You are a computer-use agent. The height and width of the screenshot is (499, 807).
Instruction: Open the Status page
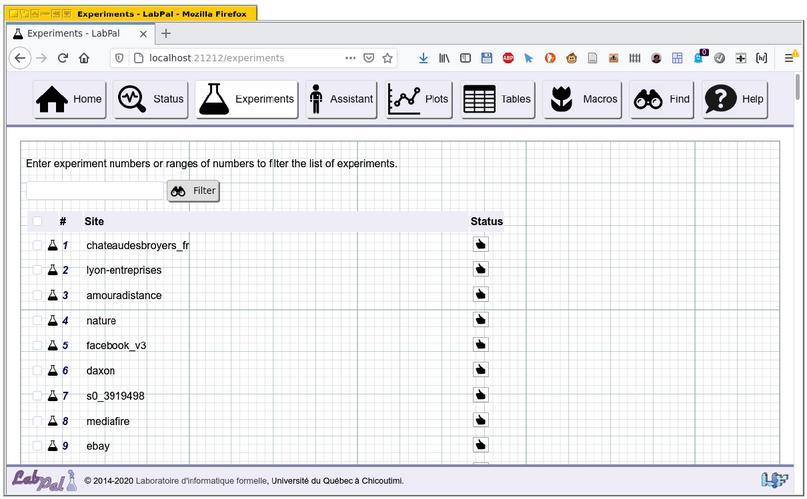(x=150, y=99)
